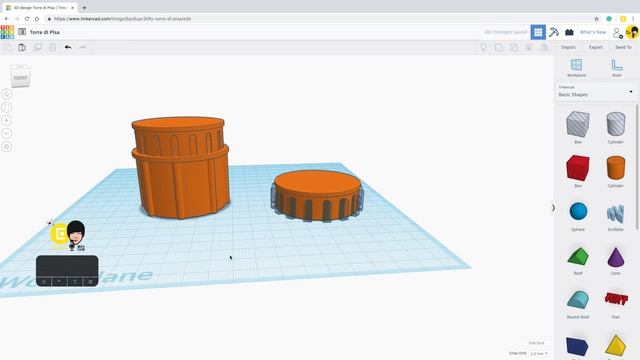Viewport: 640px width, 360px height.
Task: Click the Flip mirror tool icon
Action: pos(544,47)
